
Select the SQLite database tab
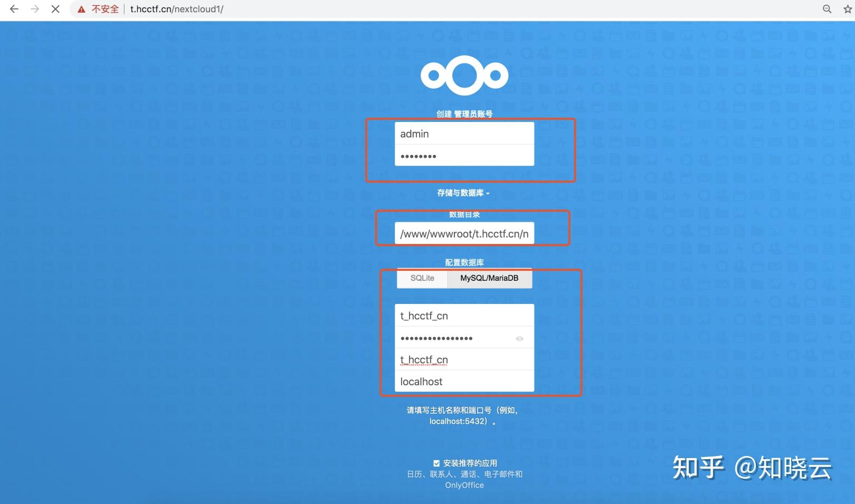coord(422,278)
